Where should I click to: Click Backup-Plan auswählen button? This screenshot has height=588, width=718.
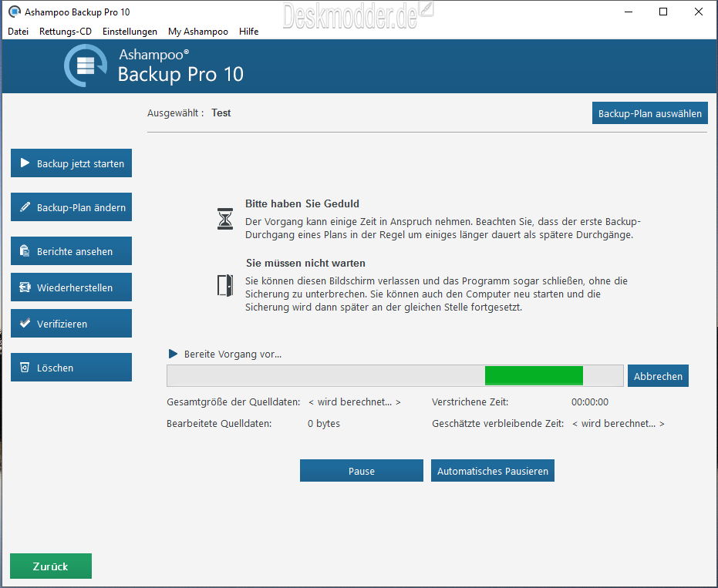650,113
